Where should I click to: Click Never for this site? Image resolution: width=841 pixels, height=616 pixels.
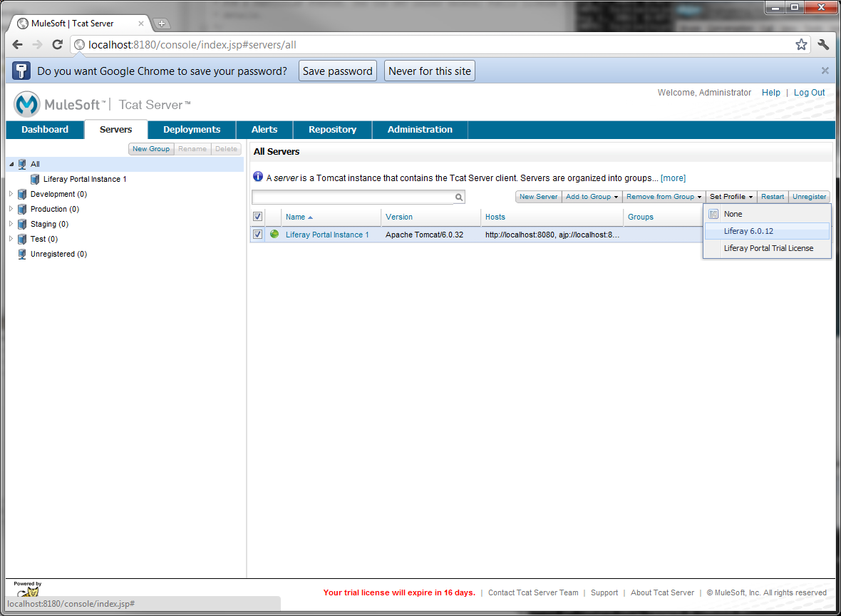click(430, 71)
